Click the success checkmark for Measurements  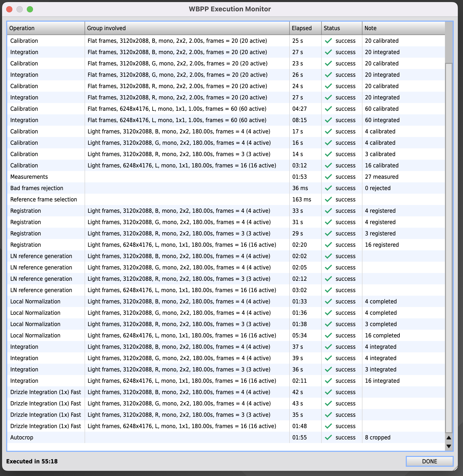(x=328, y=177)
